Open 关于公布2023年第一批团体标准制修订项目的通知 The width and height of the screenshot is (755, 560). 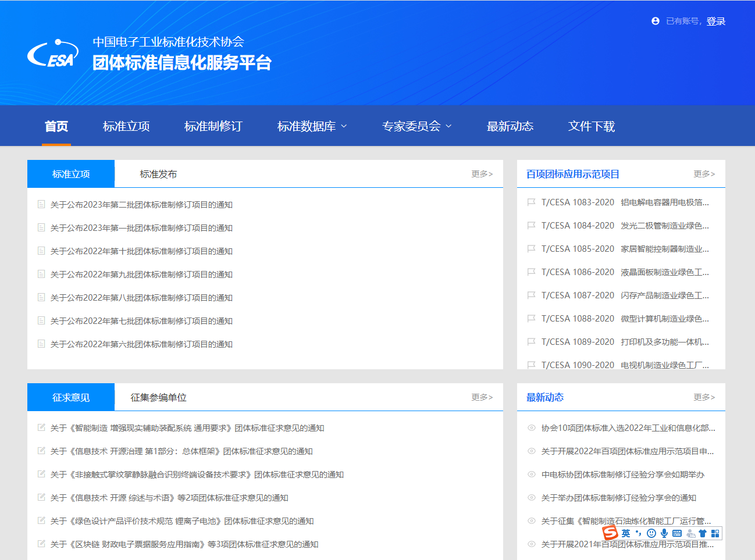(141, 228)
